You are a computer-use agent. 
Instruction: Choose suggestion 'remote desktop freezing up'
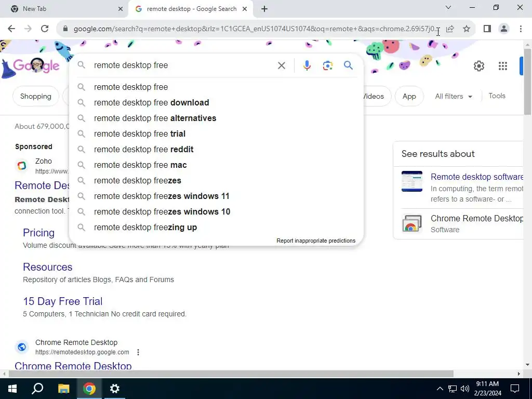[x=217, y=228]
